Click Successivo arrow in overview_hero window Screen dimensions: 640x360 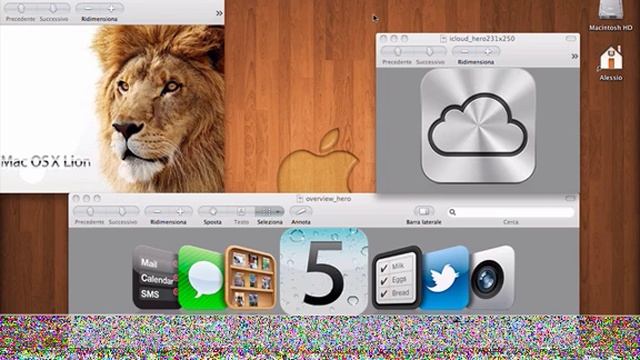pos(122,211)
